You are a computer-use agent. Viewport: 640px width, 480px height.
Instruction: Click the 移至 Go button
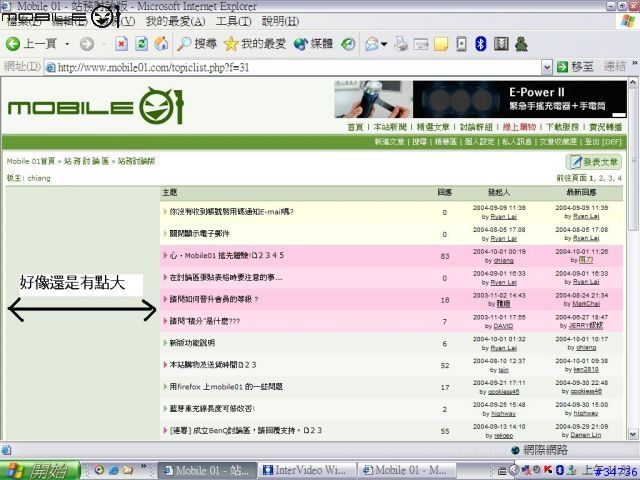tap(575, 67)
